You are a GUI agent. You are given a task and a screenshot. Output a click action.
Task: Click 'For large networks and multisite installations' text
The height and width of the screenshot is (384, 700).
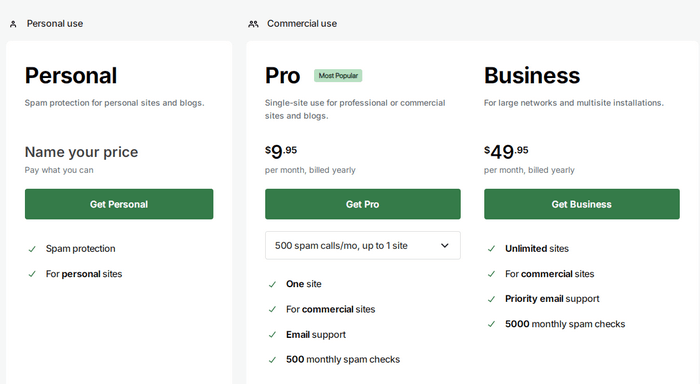point(574,103)
